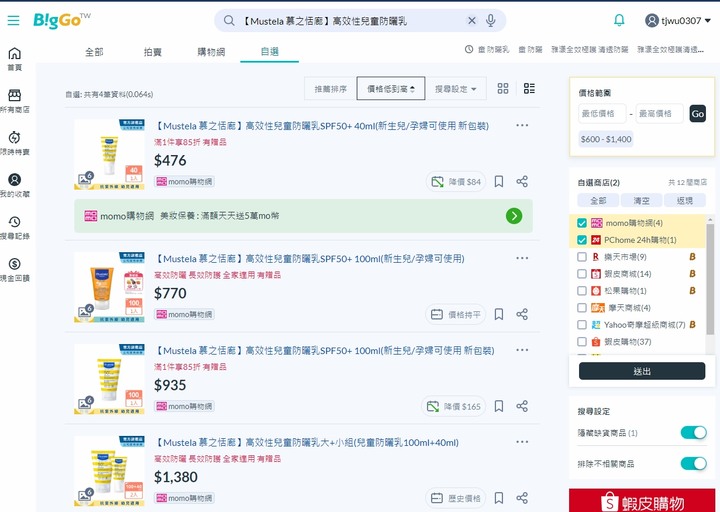Select 全部 stores button
720x512 pixels.
(x=598, y=201)
